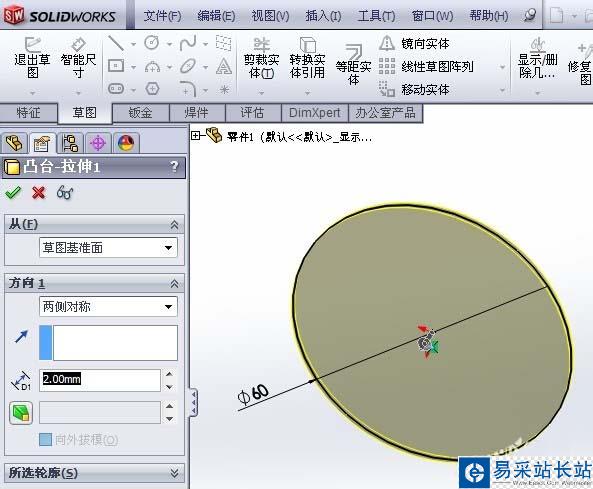The width and height of the screenshot is (593, 489).
Task: Select the Point sketch tool
Action: tap(224, 89)
